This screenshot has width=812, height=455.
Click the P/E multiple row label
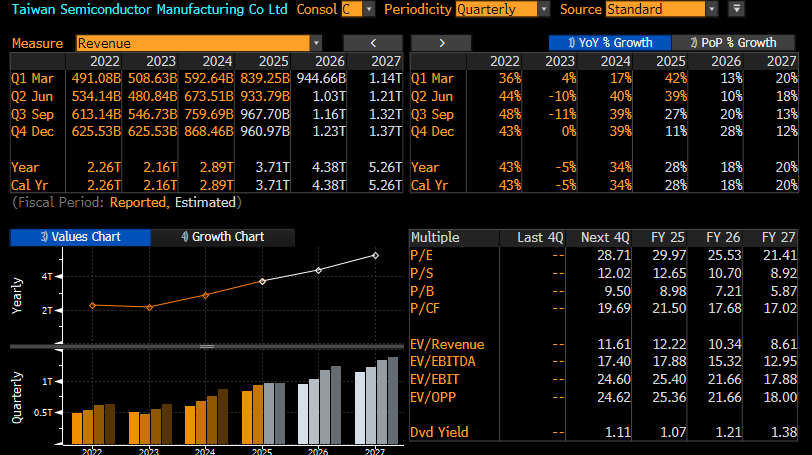pos(422,256)
